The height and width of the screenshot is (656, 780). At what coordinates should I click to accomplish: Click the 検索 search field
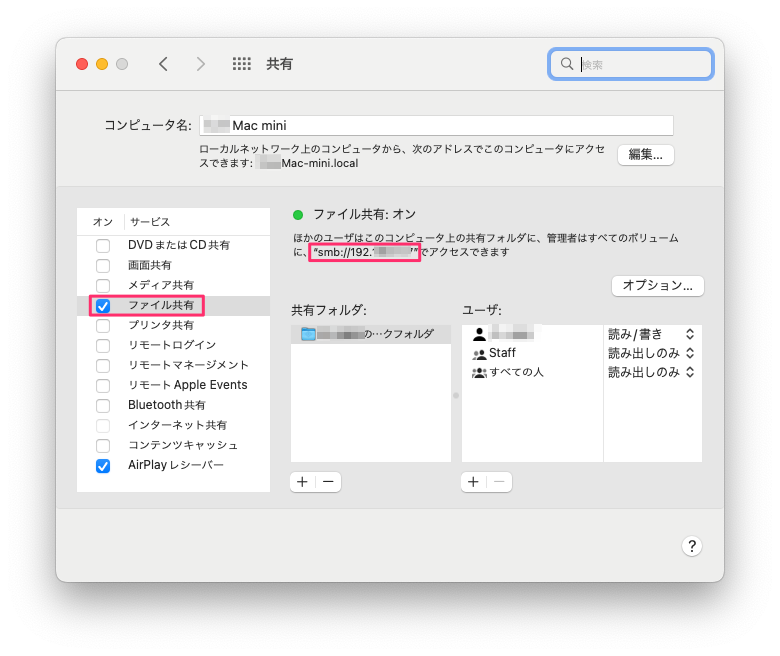(x=631, y=64)
